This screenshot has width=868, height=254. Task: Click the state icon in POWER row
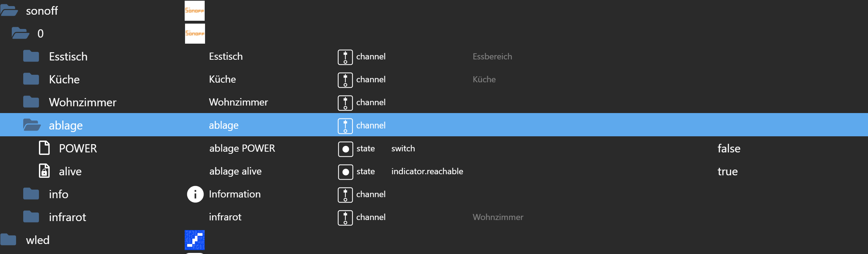345,149
